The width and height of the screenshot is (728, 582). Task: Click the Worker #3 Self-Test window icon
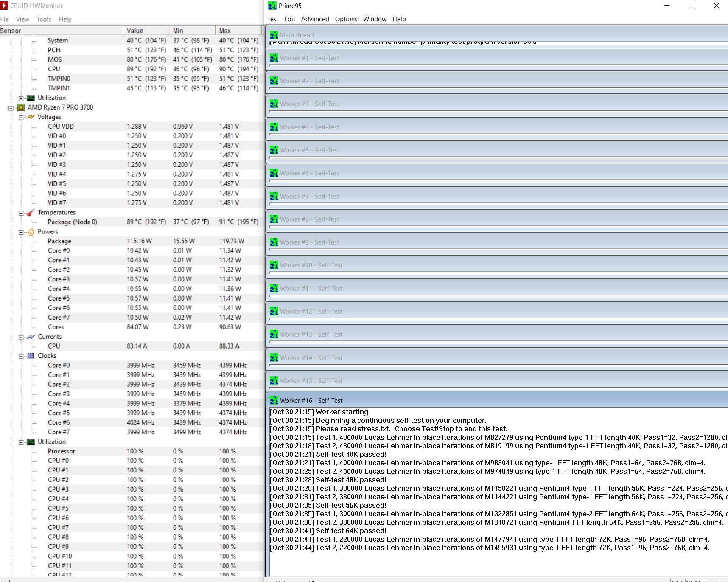coord(274,104)
